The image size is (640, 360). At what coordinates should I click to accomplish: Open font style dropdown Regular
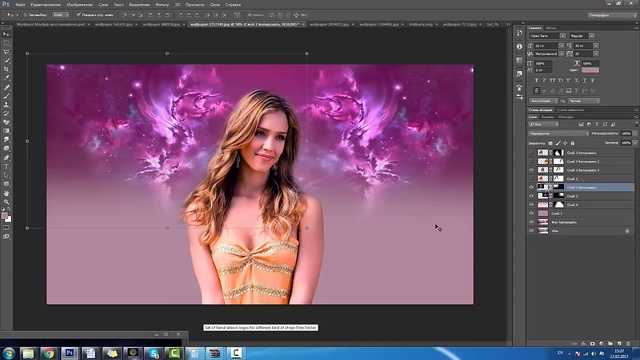click(592, 36)
